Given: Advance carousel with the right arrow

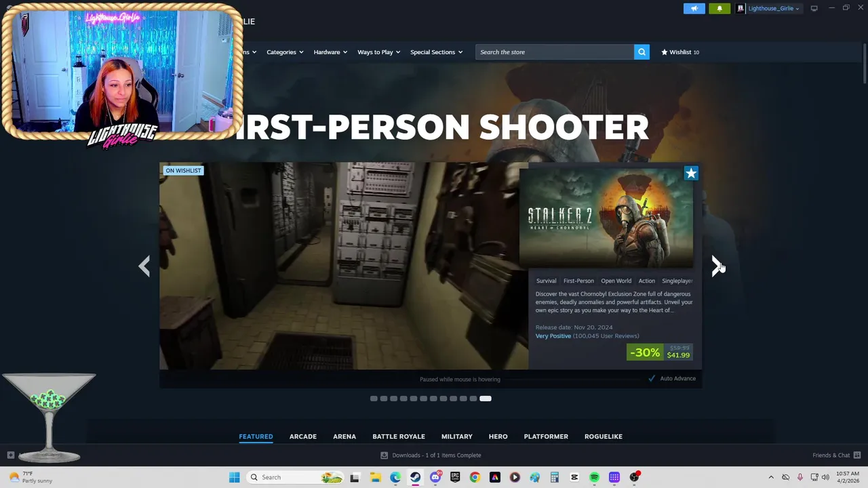Looking at the screenshot, I should 717,266.
